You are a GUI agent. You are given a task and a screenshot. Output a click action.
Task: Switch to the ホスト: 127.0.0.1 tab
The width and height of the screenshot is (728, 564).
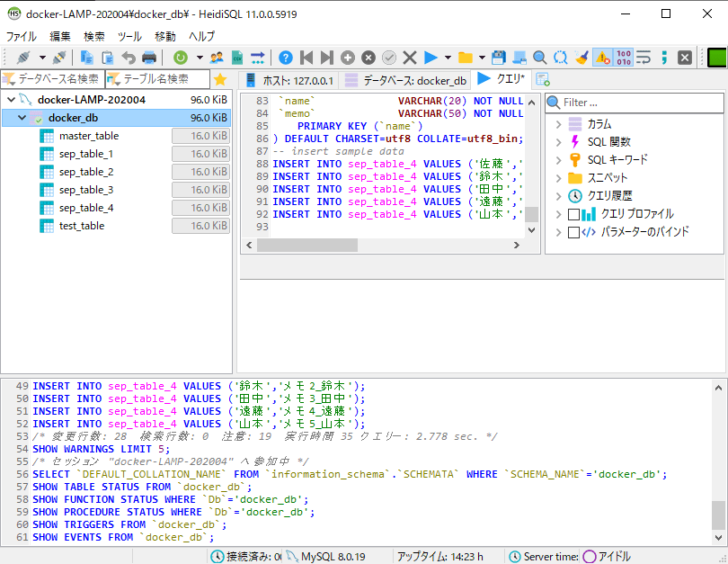pos(289,80)
